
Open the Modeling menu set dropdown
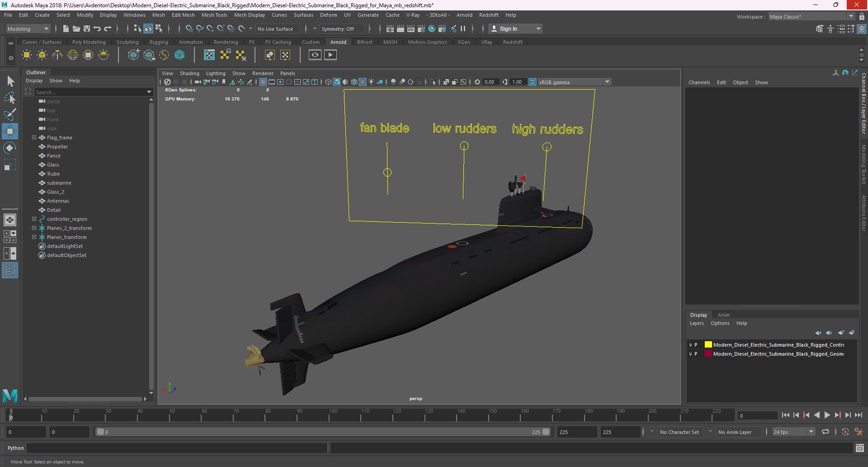[28, 29]
